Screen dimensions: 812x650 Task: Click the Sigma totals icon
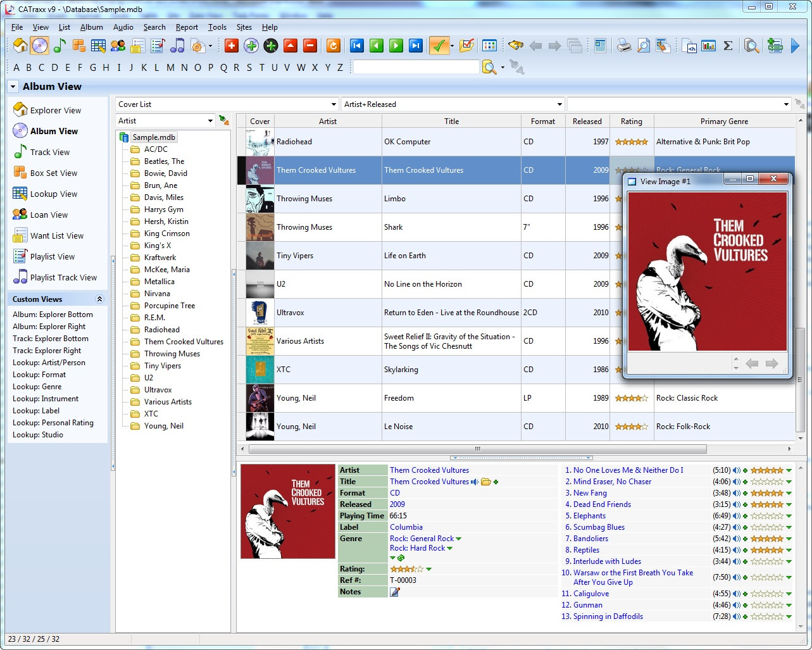coord(728,46)
